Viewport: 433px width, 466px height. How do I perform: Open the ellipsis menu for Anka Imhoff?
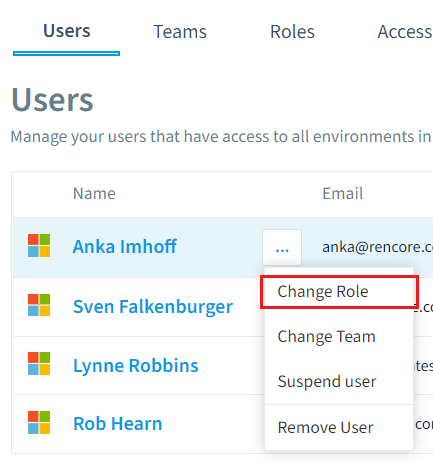tap(282, 247)
